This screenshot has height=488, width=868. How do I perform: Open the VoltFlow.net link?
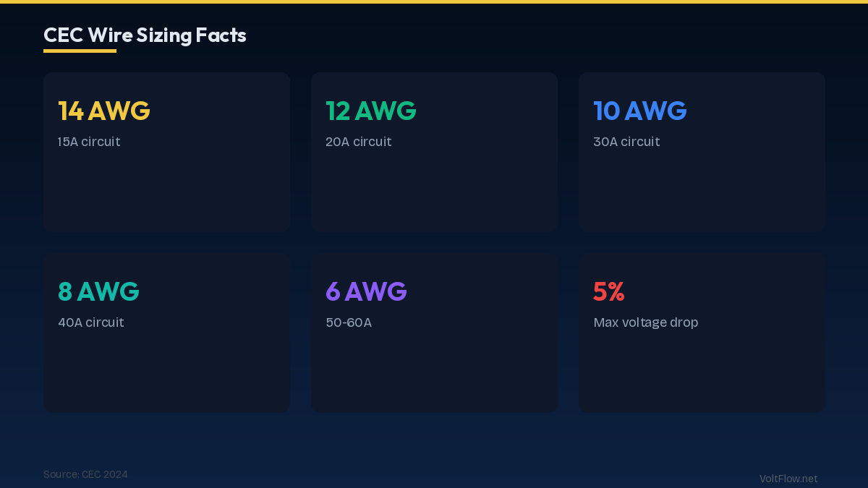click(x=788, y=479)
